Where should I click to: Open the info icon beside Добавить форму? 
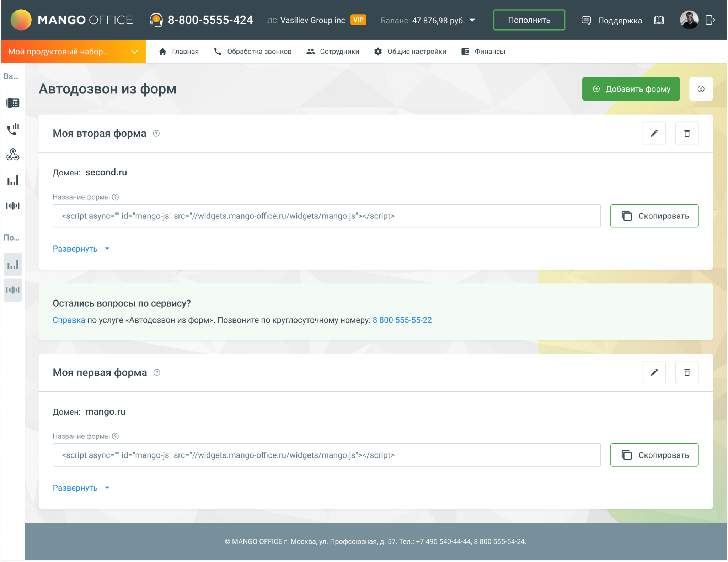(700, 89)
